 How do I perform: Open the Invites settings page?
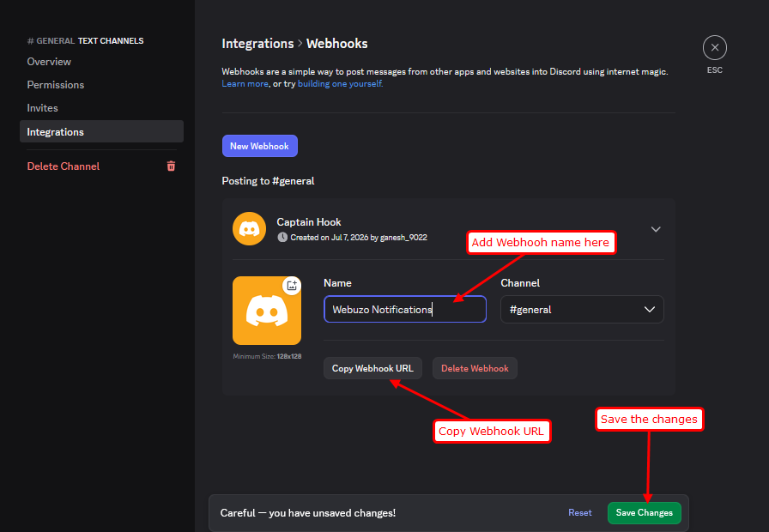[x=42, y=108]
